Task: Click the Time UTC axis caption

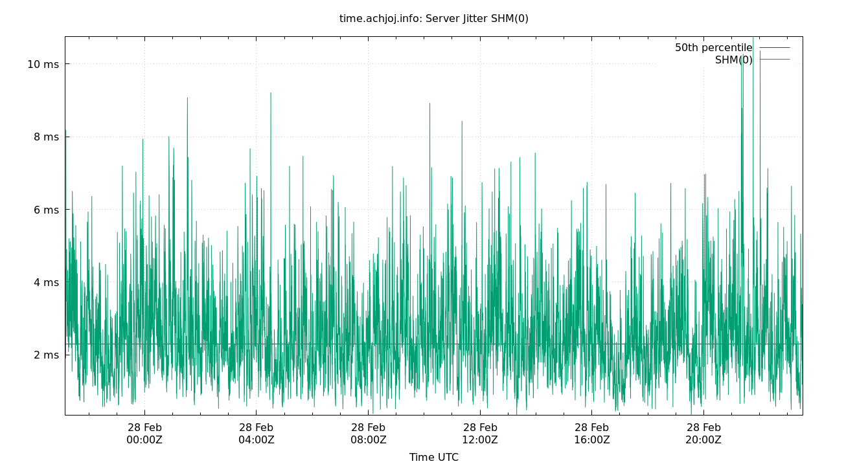Action: point(435,457)
